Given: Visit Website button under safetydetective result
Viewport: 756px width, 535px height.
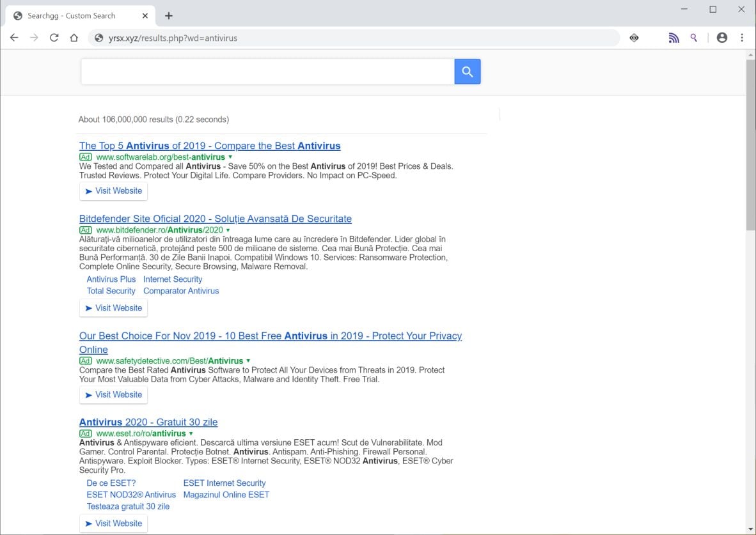Looking at the screenshot, I should tap(113, 395).
